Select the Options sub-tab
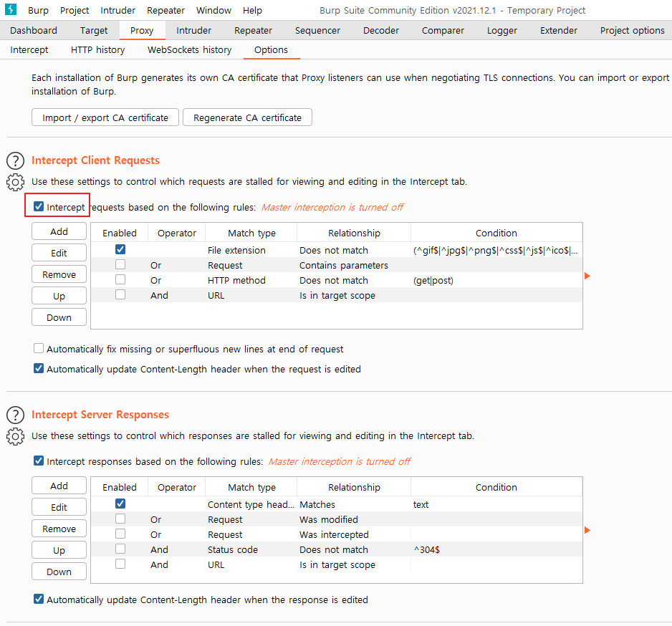This screenshot has height=626, width=672. click(x=271, y=49)
